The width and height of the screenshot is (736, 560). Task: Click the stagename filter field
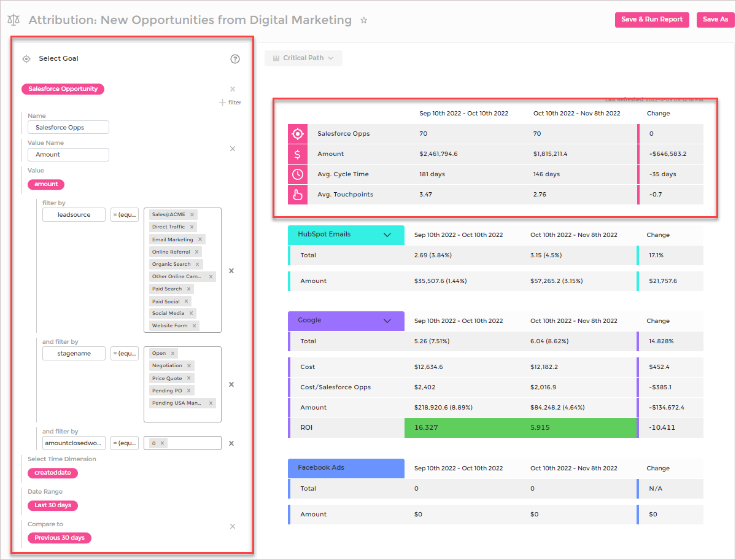pos(74,354)
